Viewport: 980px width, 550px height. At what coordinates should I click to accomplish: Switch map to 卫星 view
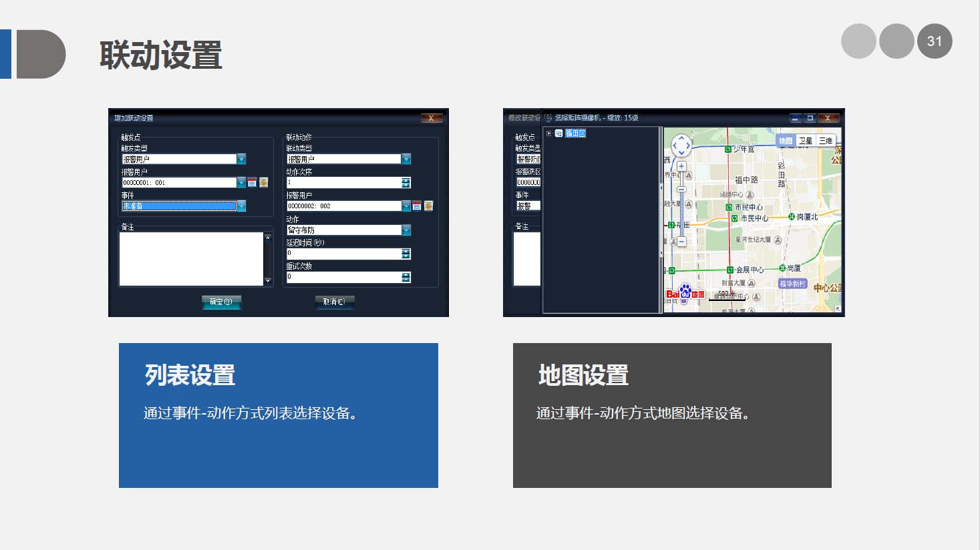(806, 141)
